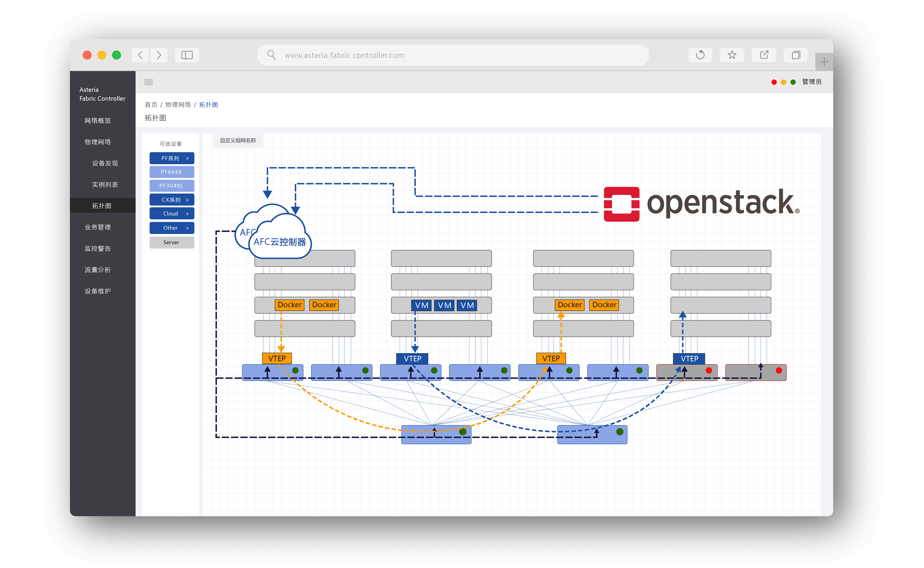Click the red status dot near 管理员

[x=774, y=82]
